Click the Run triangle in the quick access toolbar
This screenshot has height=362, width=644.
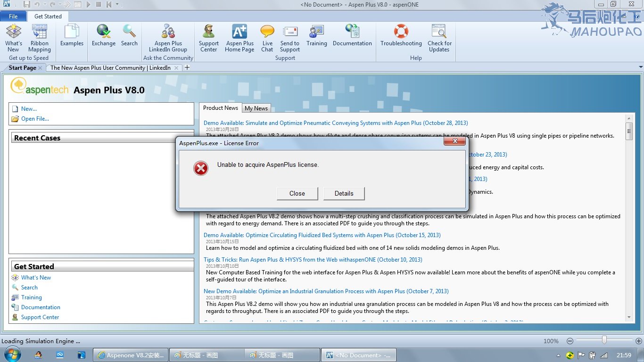[88, 4]
